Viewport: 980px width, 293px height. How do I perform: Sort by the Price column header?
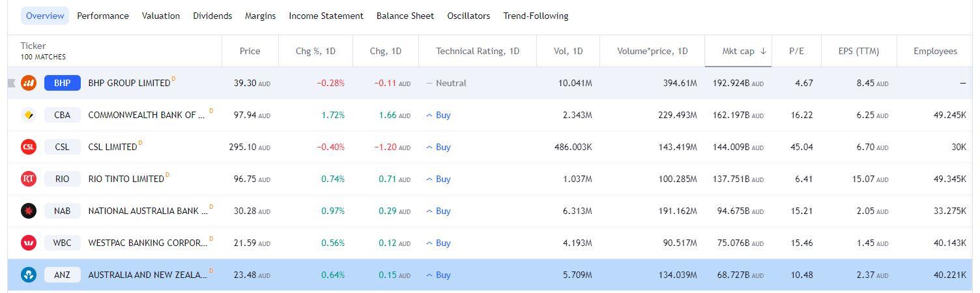[250, 51]
